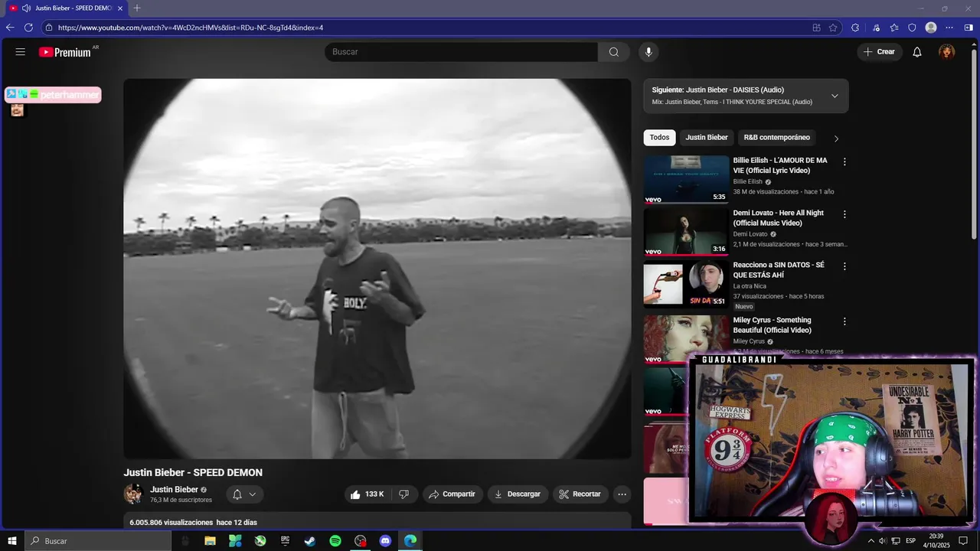
Task: Open the Edge profile avatar
Action: [x=931, y=28]
